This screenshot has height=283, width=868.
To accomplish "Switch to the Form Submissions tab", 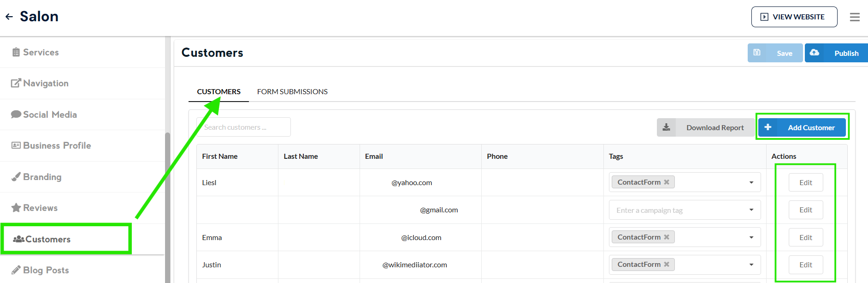I will click(x=292, y=92).
